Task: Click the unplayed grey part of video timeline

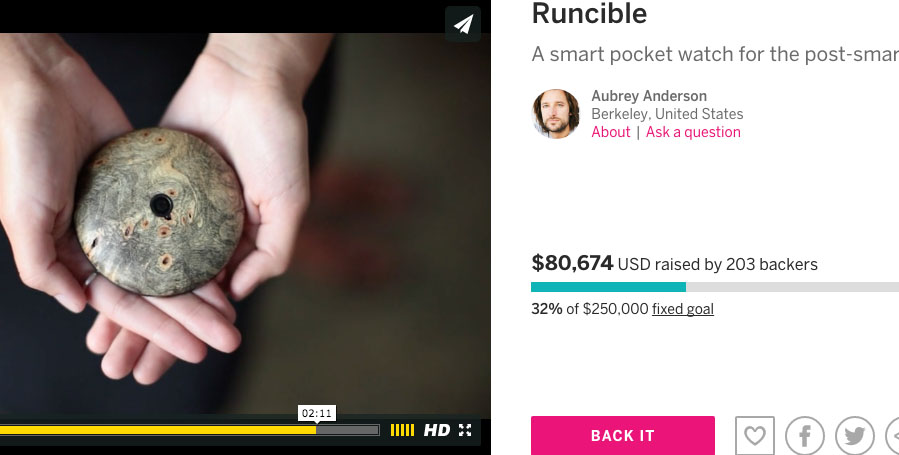Action: pyautogui.click(x=350, y=430)
